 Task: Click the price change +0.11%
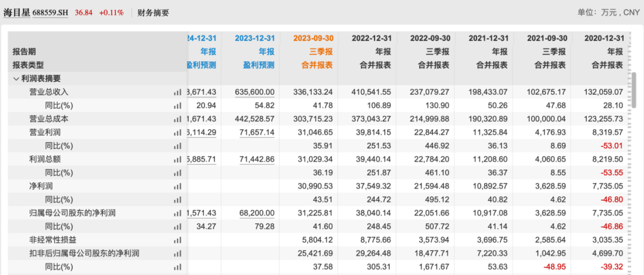click(x=112, y=12)
